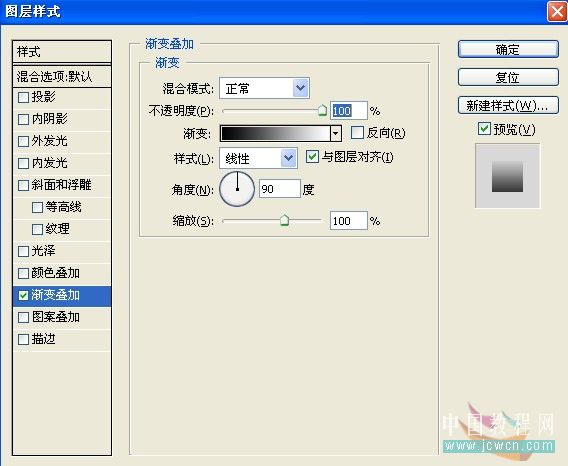Expand the gradient picker arrow

pyautogui.click(x=336, y=133)
